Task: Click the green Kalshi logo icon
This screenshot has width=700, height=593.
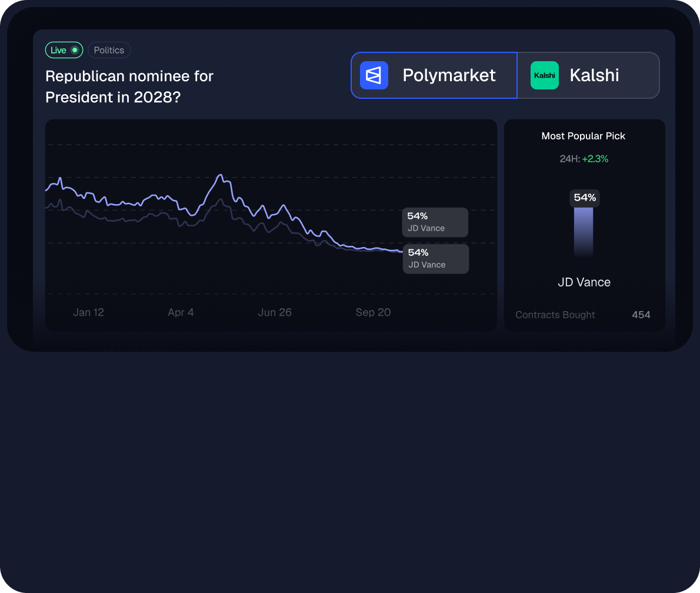Action: coord(544,75)
